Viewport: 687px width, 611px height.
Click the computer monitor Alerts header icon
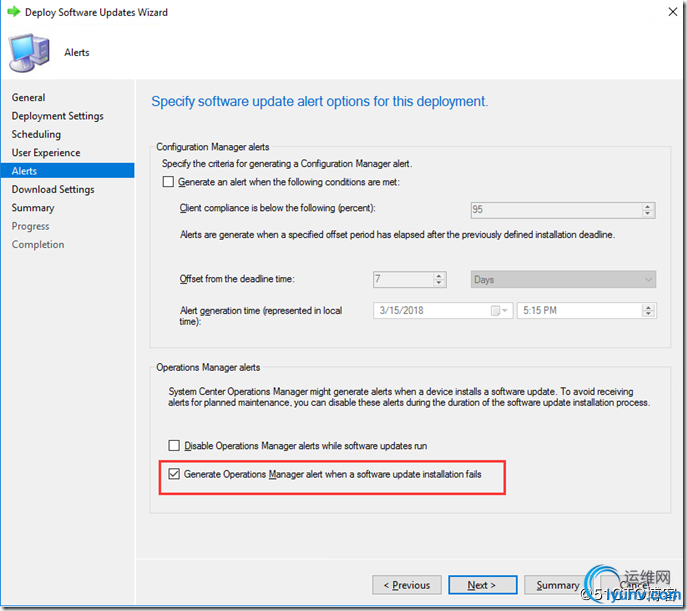tap(29, 53)
